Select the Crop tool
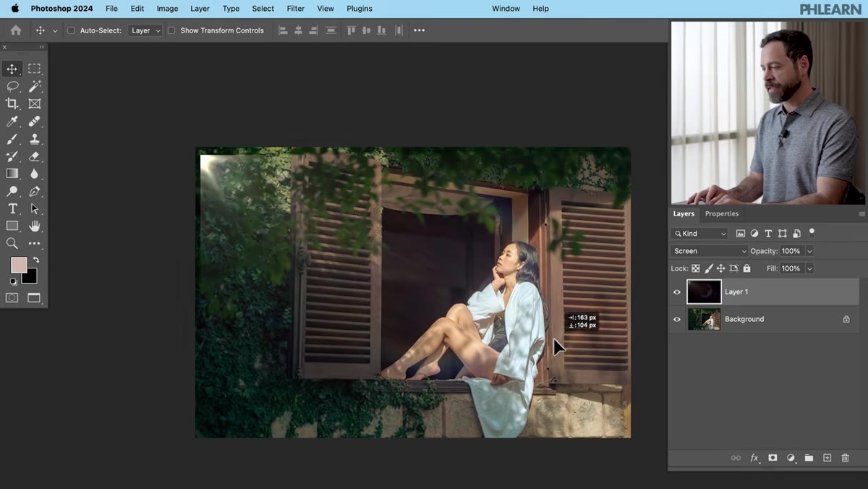This screenshot has width=868, height=489. tap(12, 103)
